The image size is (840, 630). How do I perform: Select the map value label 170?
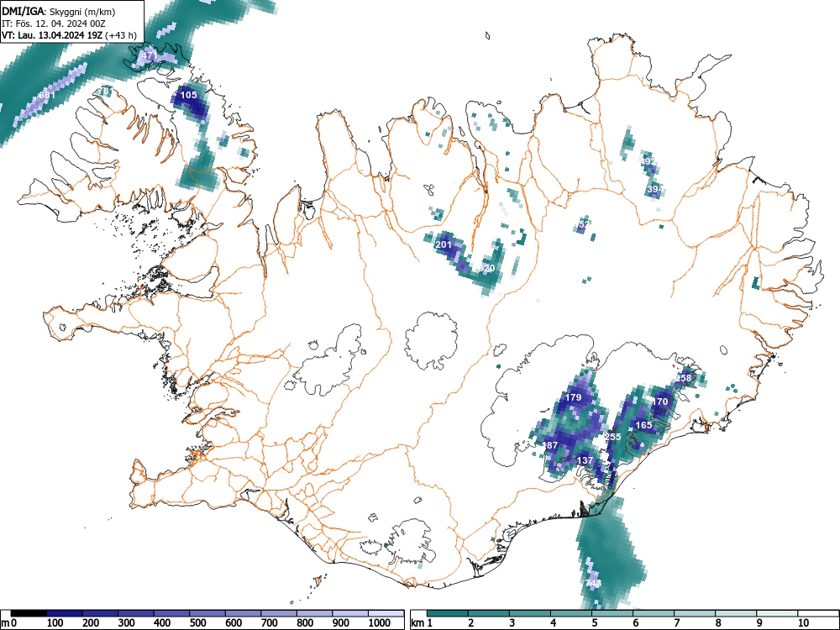coord(660,402)
